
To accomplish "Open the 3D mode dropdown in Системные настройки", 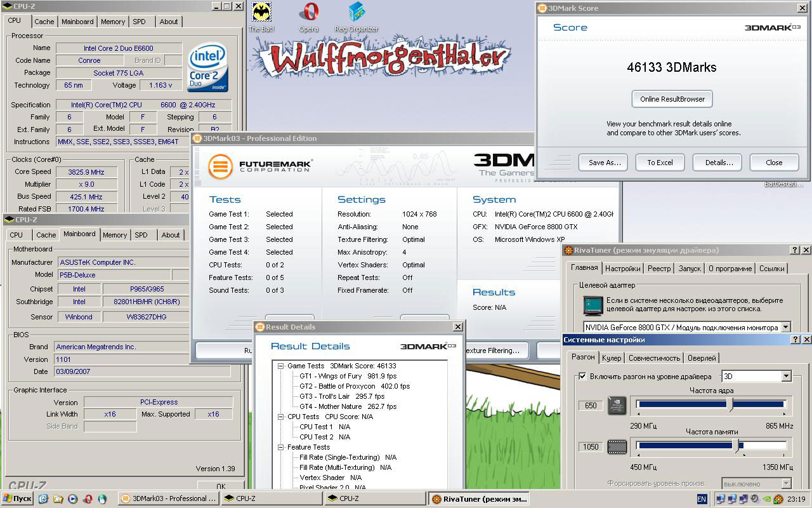I will pos(785,377).
